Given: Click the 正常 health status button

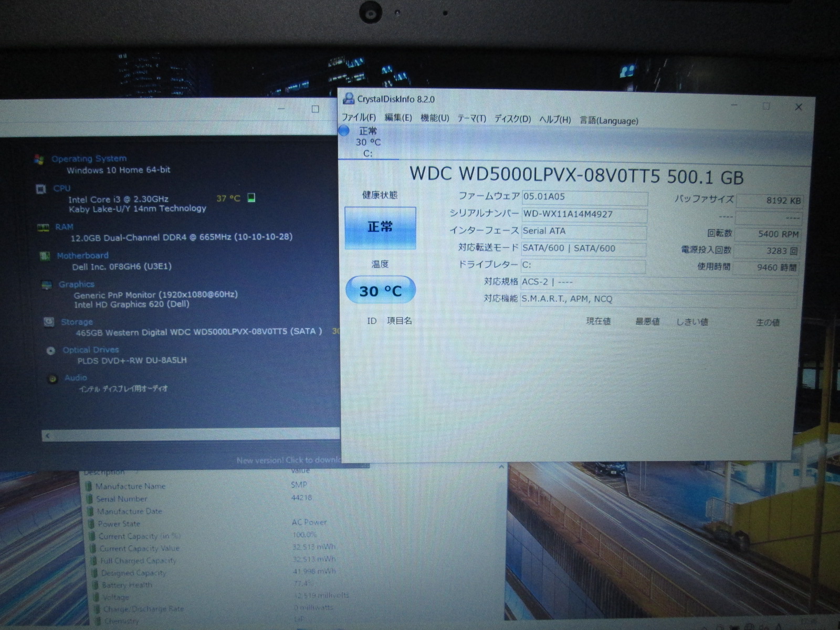Looking at the screenshot, I should tap(380, 227).
